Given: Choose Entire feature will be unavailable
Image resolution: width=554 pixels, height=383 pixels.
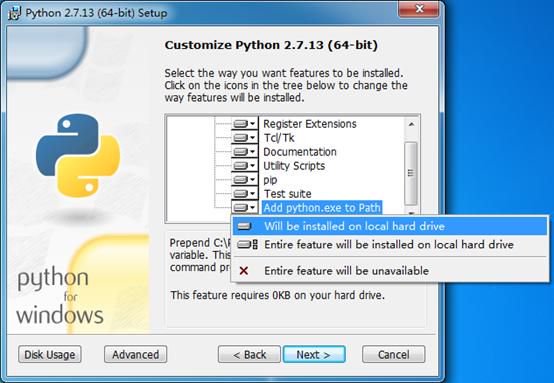Looking at the screenshot, I should (x=390, y=271).
